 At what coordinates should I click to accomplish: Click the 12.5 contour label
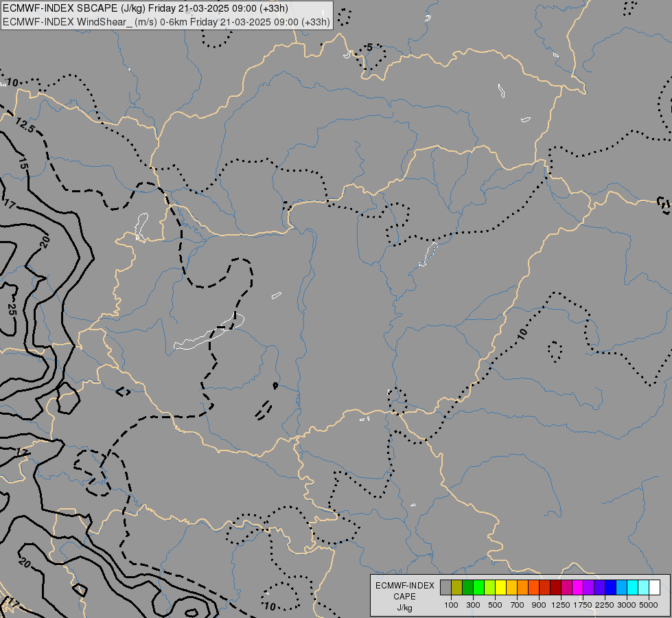pos(25,125)
